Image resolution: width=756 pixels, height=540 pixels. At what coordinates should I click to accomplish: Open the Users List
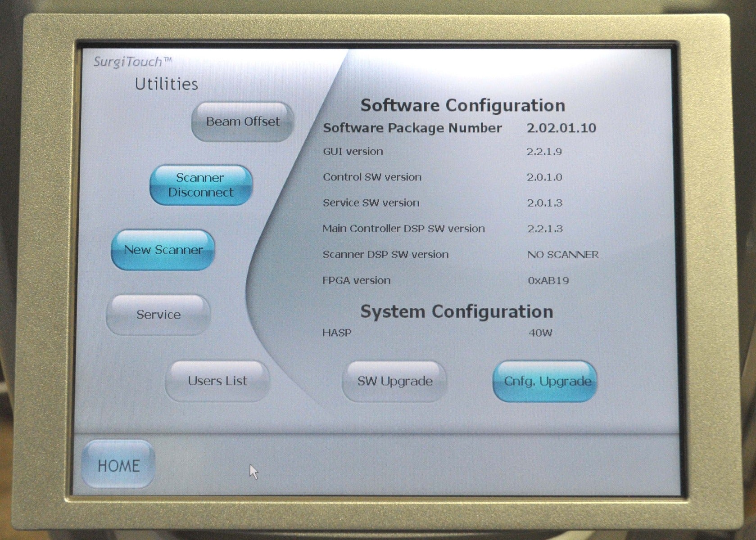tap(217, 381)
